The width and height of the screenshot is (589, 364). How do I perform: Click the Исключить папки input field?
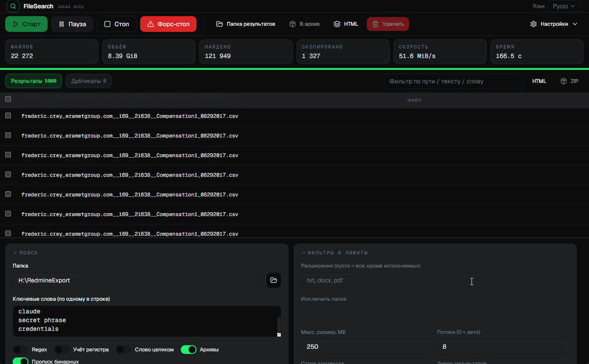pos(435,313)
